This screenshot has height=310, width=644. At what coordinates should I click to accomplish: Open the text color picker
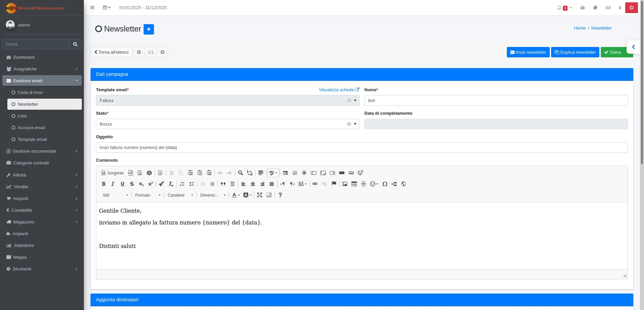(236, 195)
